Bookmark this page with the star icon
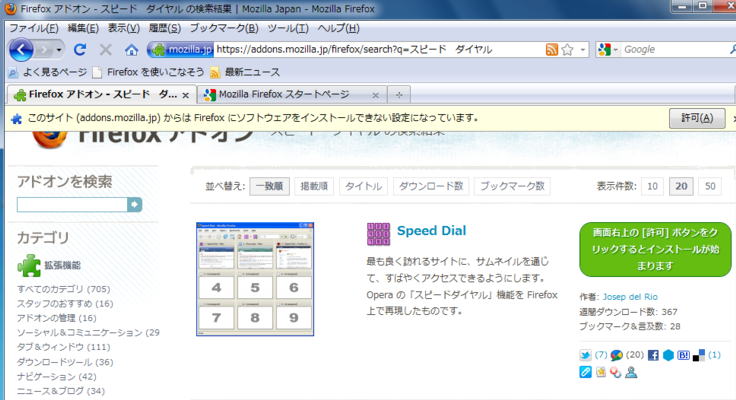Viewport: 736px width, 400px height. click(567, 49)
